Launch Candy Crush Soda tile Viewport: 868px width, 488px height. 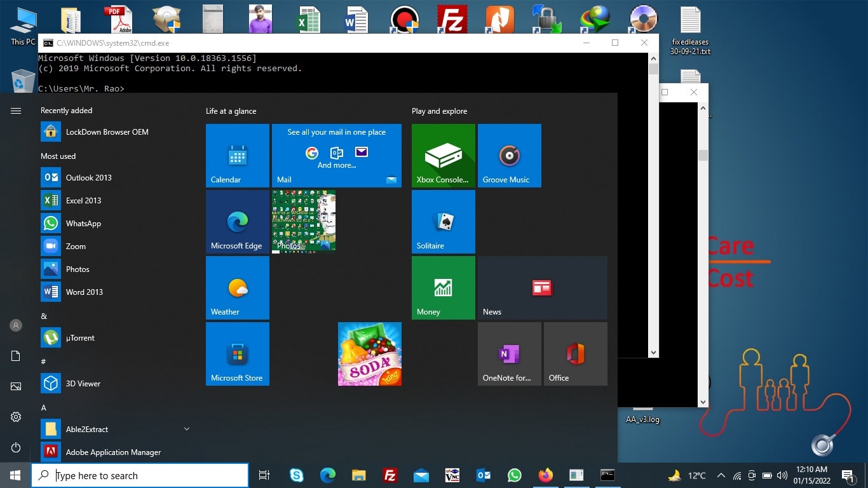coord(370,354)
